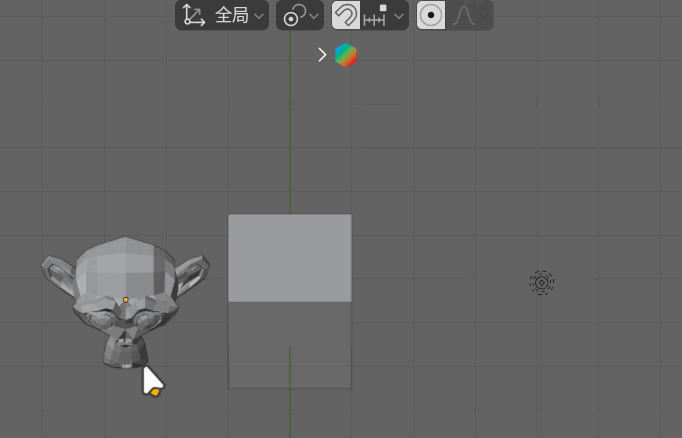
Task: Click the snap increment ruler icon
Action: coord(375,16)
